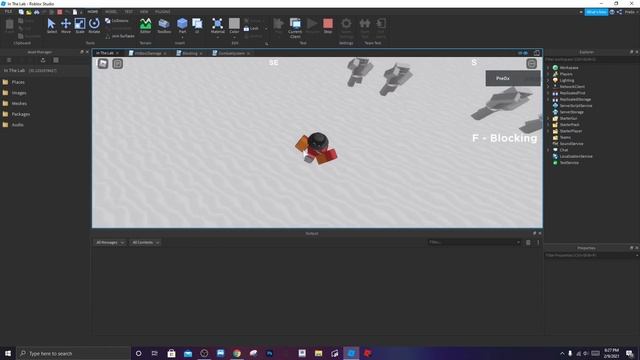640x360 pixels.
Task: Expand the StarterGui node
Action: pyautogui.click(x=548, y=118)
